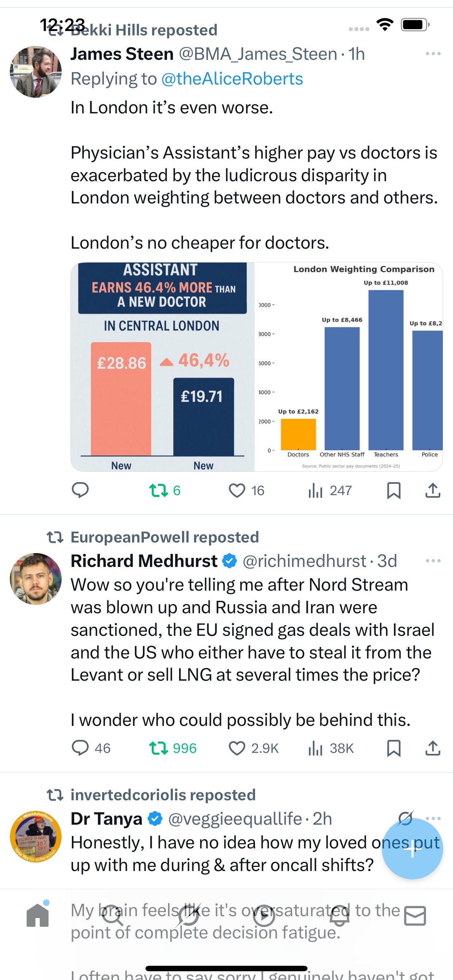Bookmark James Steen's tweet
Viewport: 453px width, 980px height.
tap(394, 490)
